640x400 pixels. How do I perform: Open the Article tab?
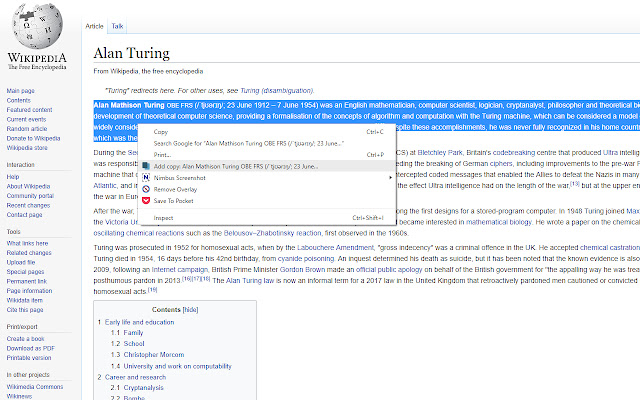coord(95,25)
